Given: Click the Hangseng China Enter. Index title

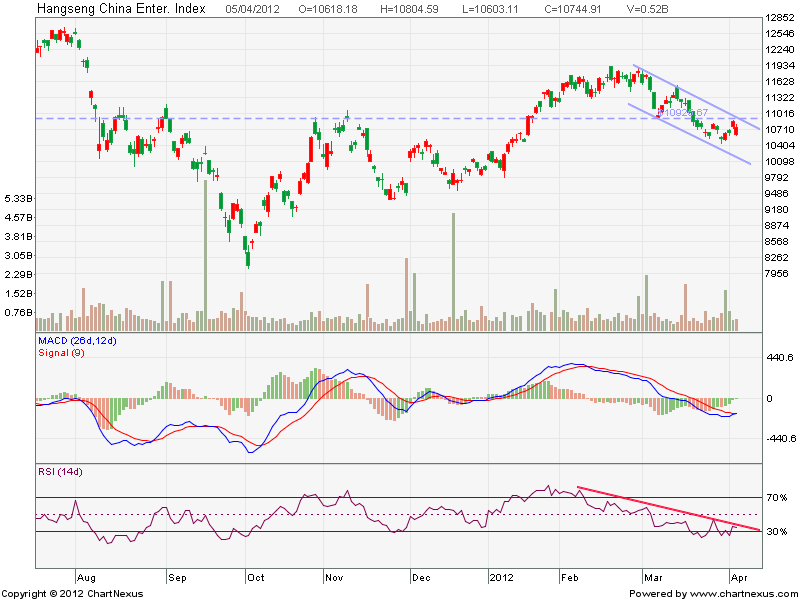Looking at the screenshot, I should point(121,9).
